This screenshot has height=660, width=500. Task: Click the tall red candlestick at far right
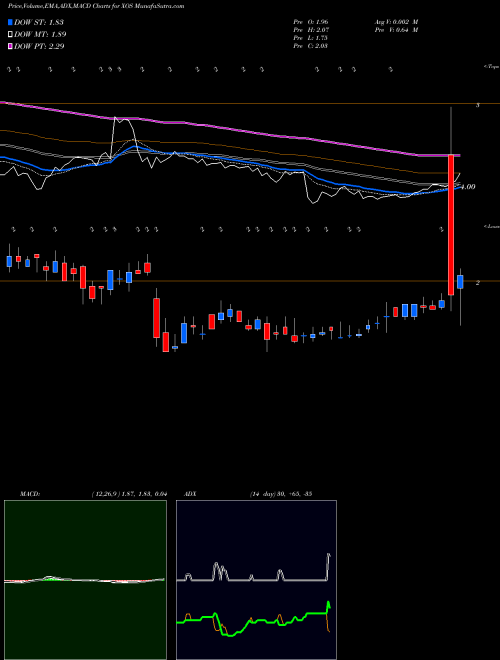pyautogui.click(x=451, y=225)
